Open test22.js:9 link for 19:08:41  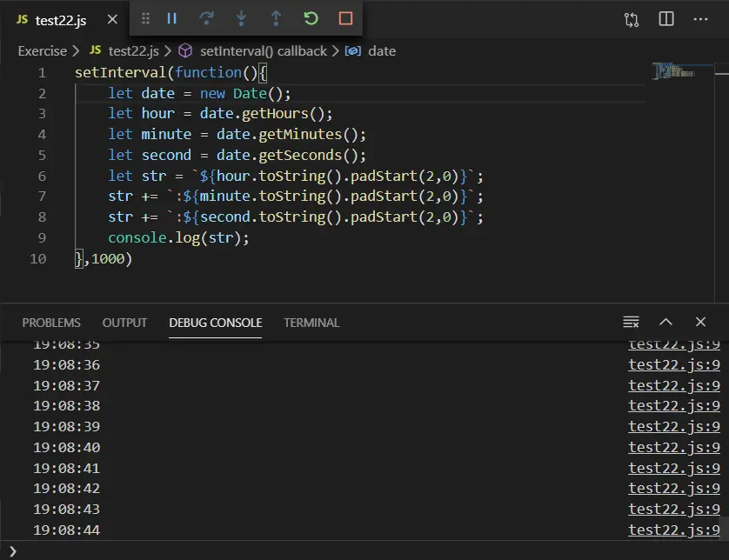674,468
